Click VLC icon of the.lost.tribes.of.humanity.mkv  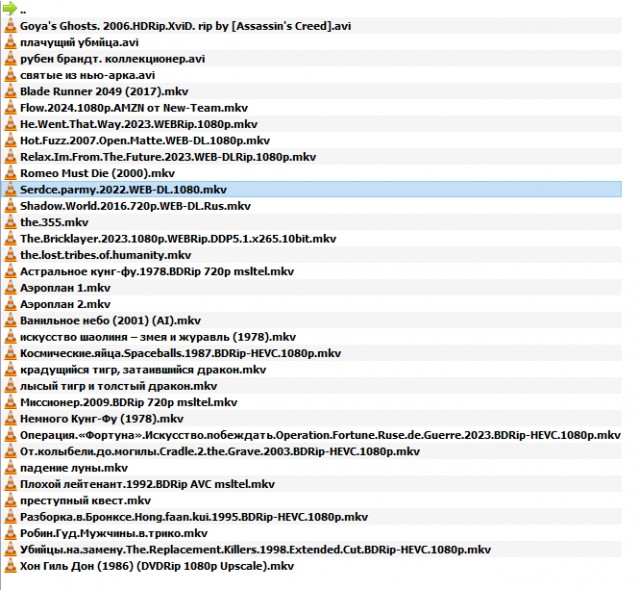[x=10, y=255]
